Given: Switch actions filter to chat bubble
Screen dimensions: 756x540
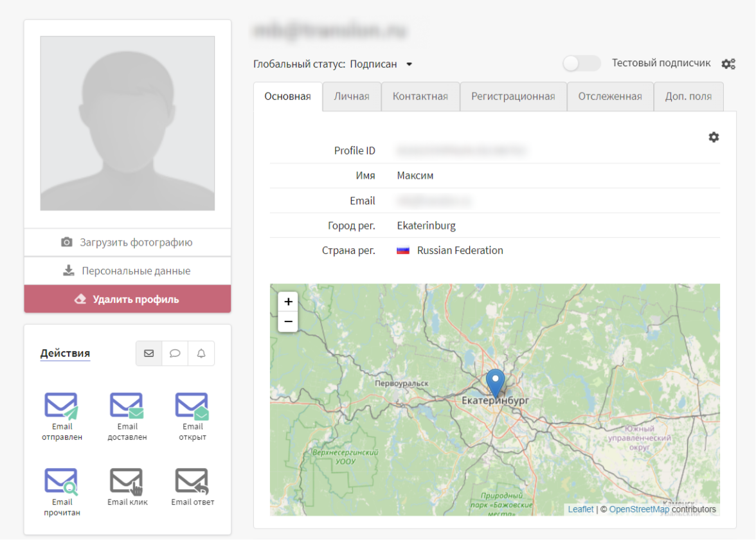Looking at the screenshot, I should tap(175, 354).
